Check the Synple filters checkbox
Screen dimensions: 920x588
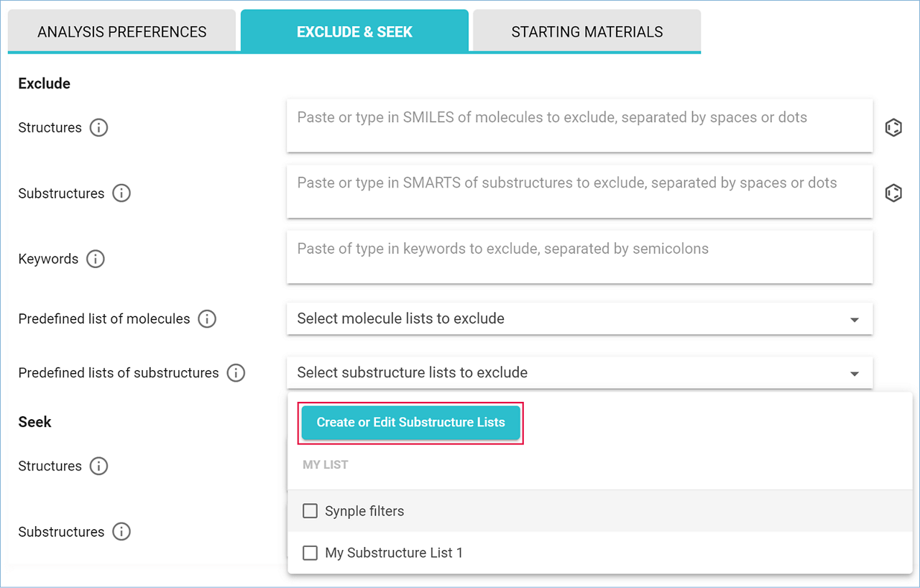310,511
